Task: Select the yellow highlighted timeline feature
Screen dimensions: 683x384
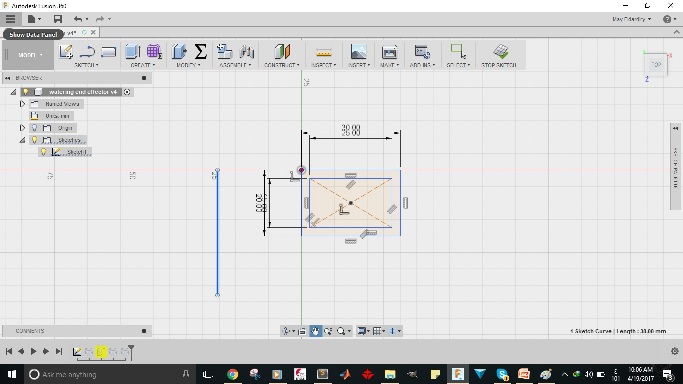Action: [101, 351]
